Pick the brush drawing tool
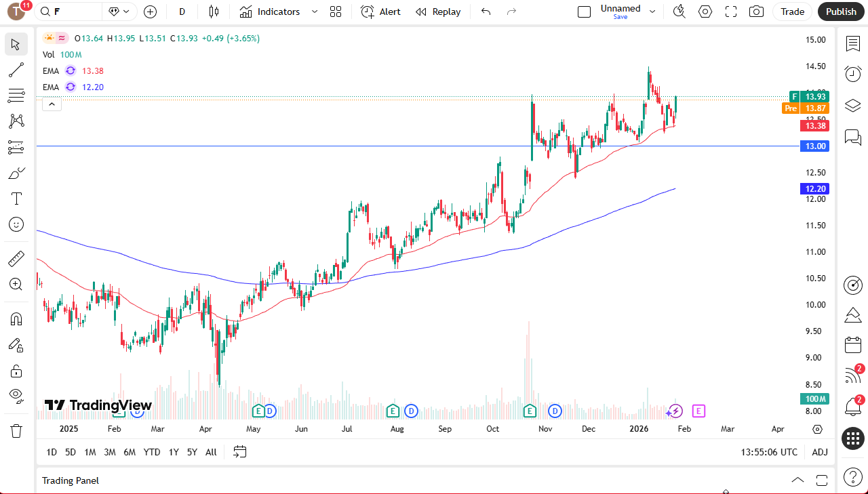 pyautogui.click(x=16, y=173)
